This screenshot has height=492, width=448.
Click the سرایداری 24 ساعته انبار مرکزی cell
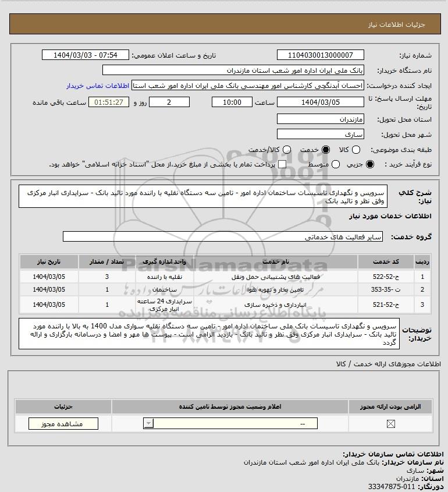click(x=165, y=305)
